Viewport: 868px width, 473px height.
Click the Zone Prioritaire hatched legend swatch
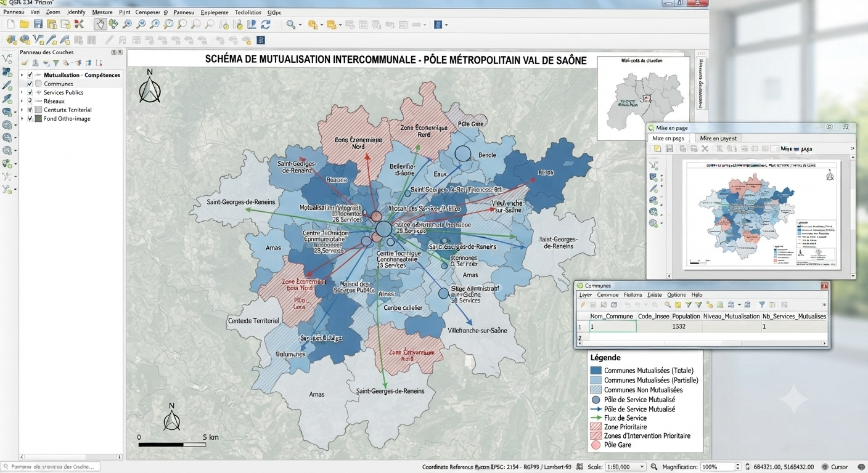pyautogui.click(x=596, y=427)
